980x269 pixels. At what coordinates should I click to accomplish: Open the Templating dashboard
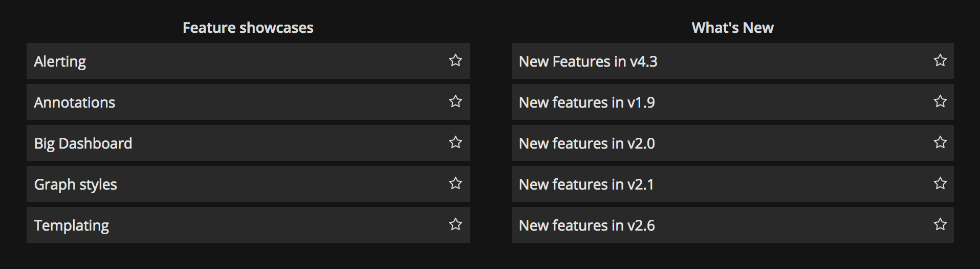point(72,225)
